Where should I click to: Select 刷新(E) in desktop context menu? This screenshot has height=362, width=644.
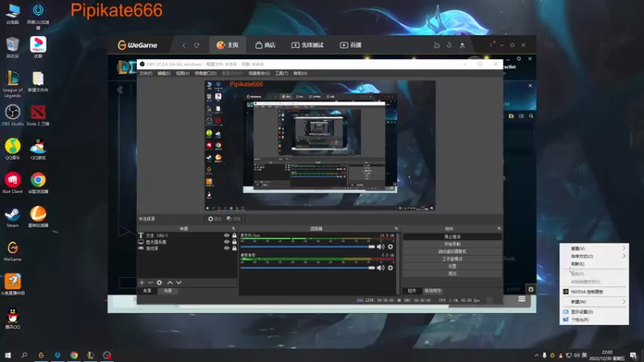pos(594,264)
